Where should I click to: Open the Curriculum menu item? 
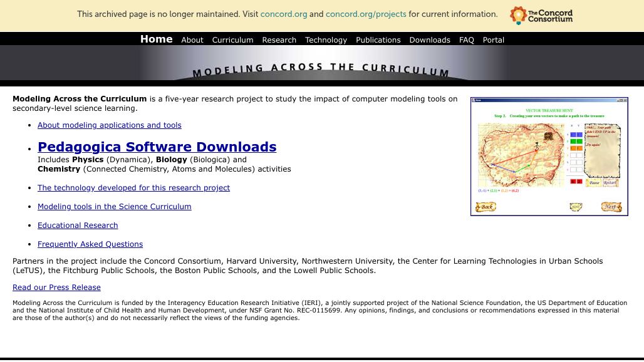(232, 40)
